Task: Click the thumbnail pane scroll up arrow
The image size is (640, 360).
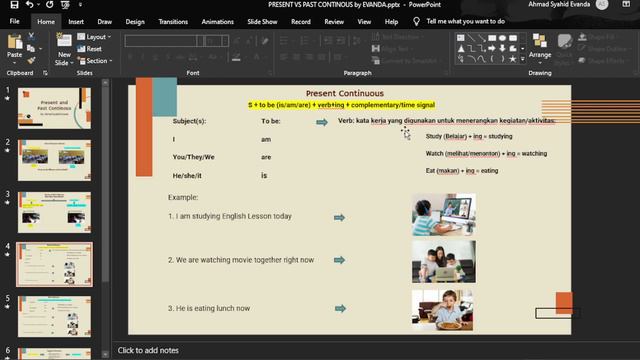Action: pyautogui.click(x=105, y=83)
